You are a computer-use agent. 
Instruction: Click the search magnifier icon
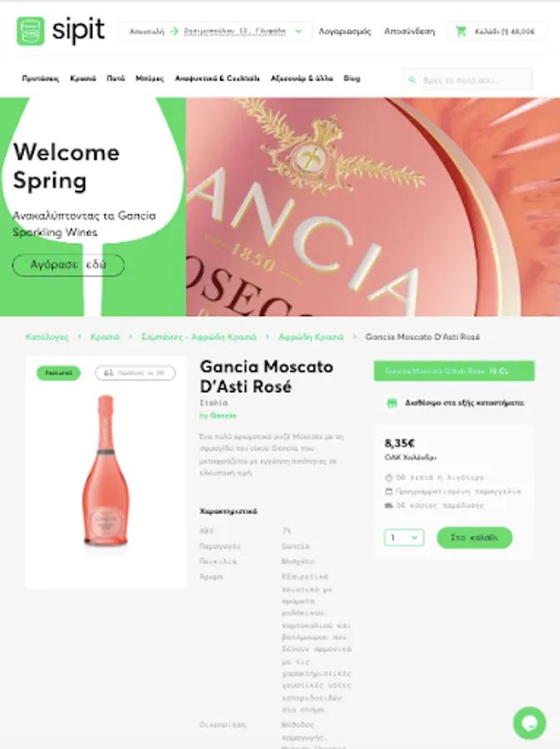[412, 80]
